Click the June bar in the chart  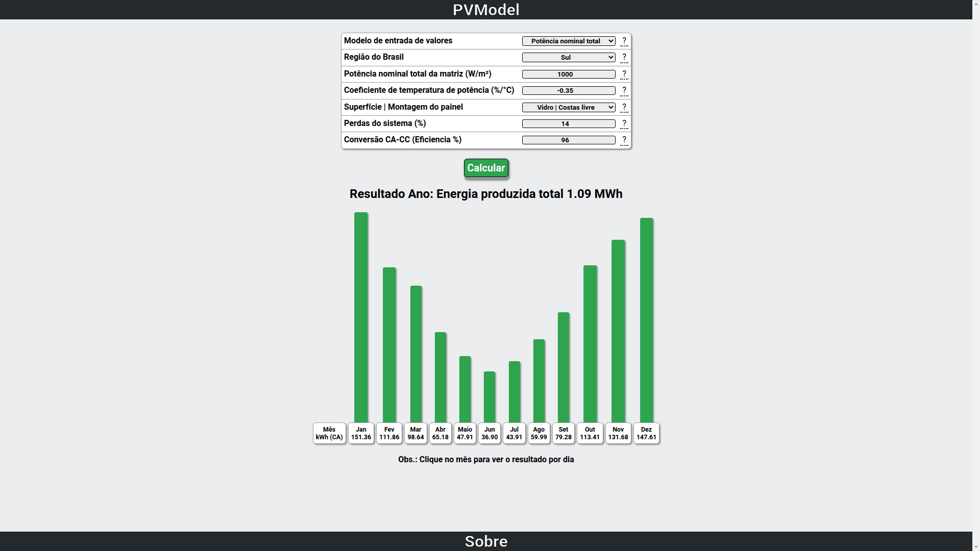coord(489,397)
